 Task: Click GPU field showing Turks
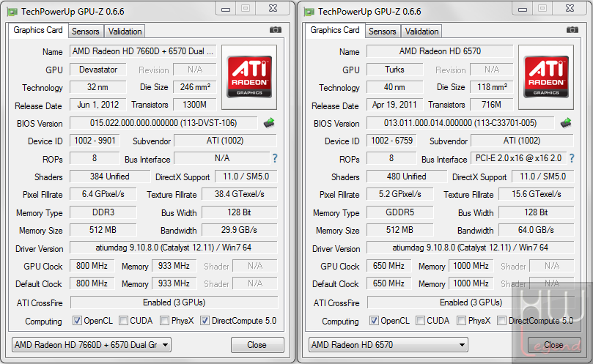(x=395, y=70)
